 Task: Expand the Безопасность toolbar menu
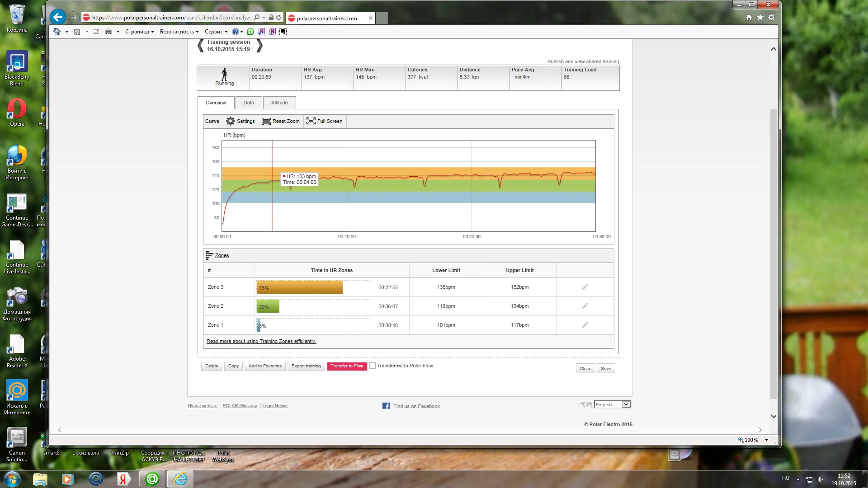point(179,32)
